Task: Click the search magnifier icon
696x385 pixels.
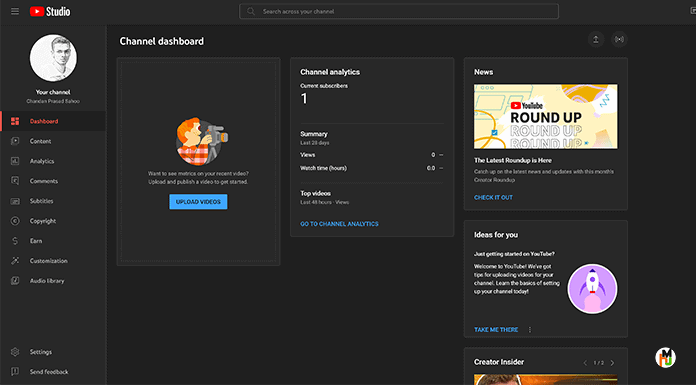Action: pos(251,12)
